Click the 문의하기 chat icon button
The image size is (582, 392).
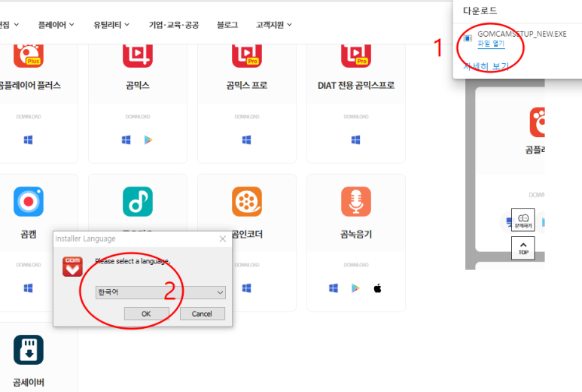[x=523, y=220]
